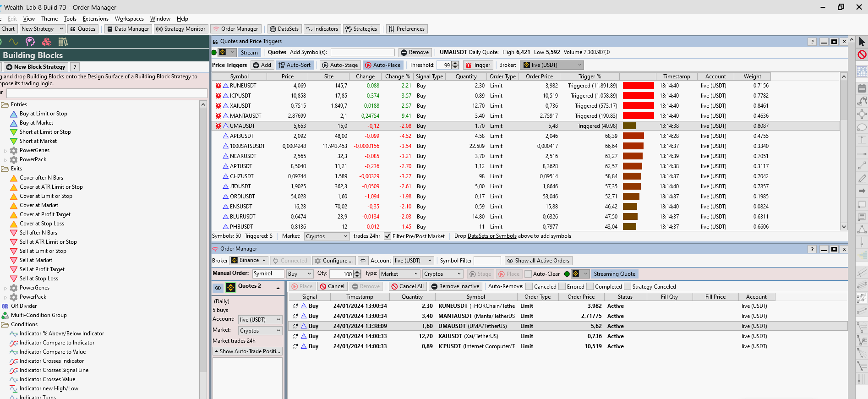The height and width of the screenshot is (399, 868).
Task: Check the Errored auto-remove checkbox
Action: (x=562, y=287)
